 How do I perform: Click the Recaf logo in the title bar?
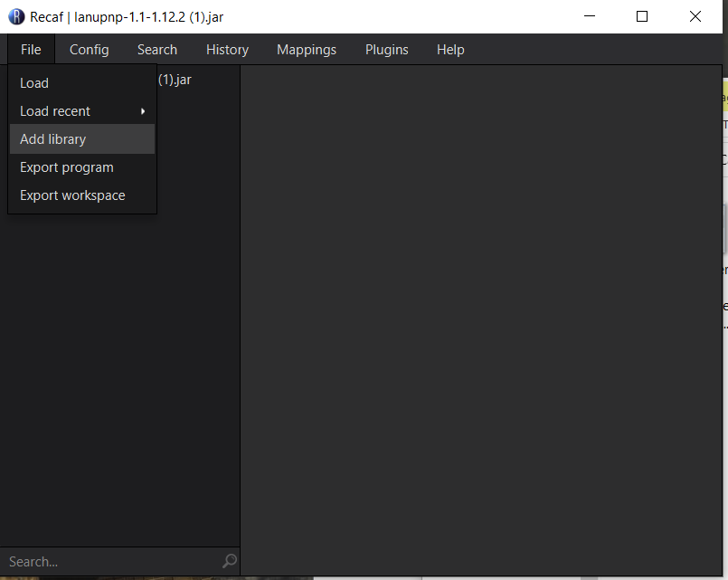15,15
